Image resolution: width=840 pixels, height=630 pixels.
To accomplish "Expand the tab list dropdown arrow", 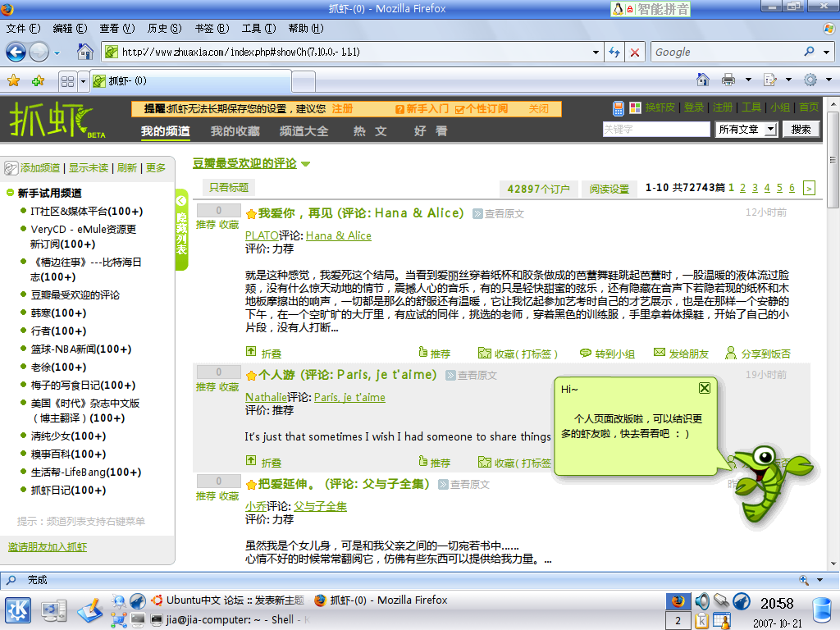I will [83, 81].
